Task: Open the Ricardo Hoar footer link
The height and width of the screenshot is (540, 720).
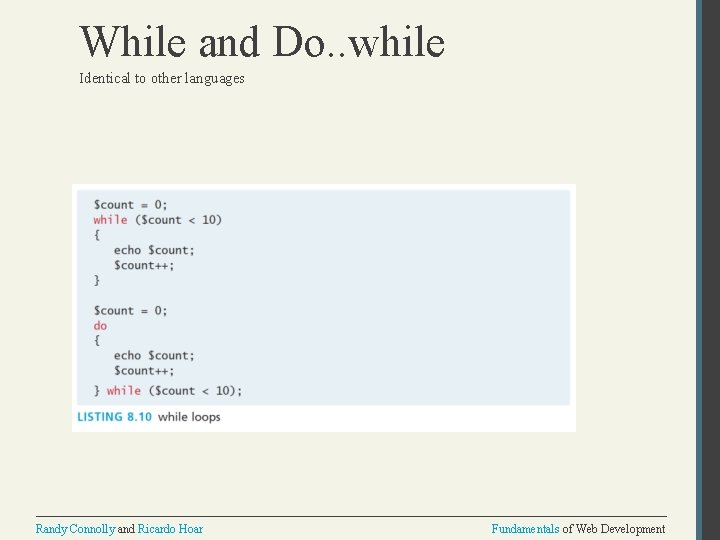Action: pos(170,529)
